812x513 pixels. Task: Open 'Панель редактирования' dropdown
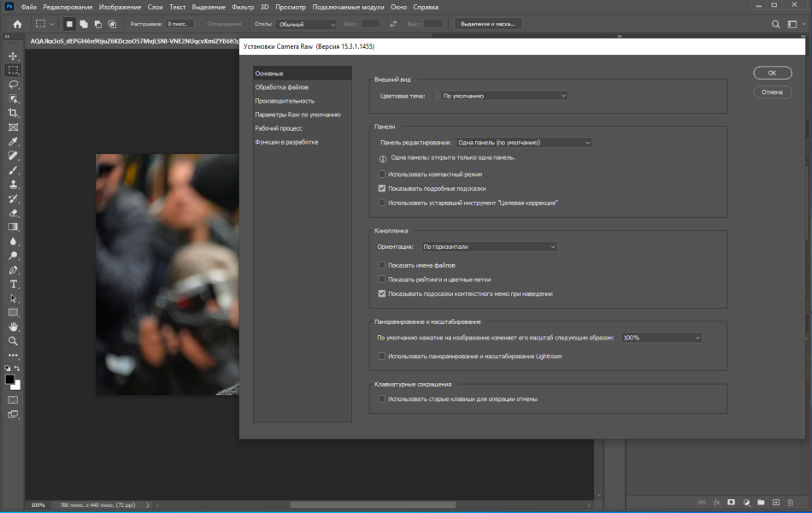coord(524,143)
